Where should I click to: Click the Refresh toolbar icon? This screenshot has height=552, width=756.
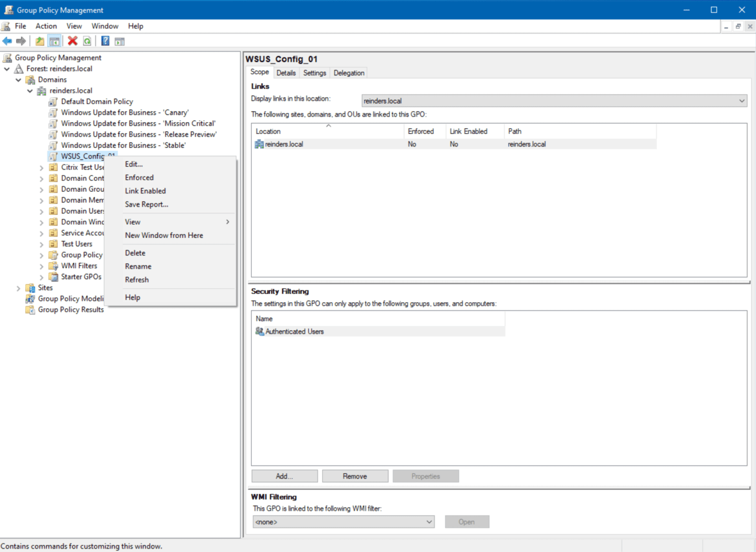87,41
